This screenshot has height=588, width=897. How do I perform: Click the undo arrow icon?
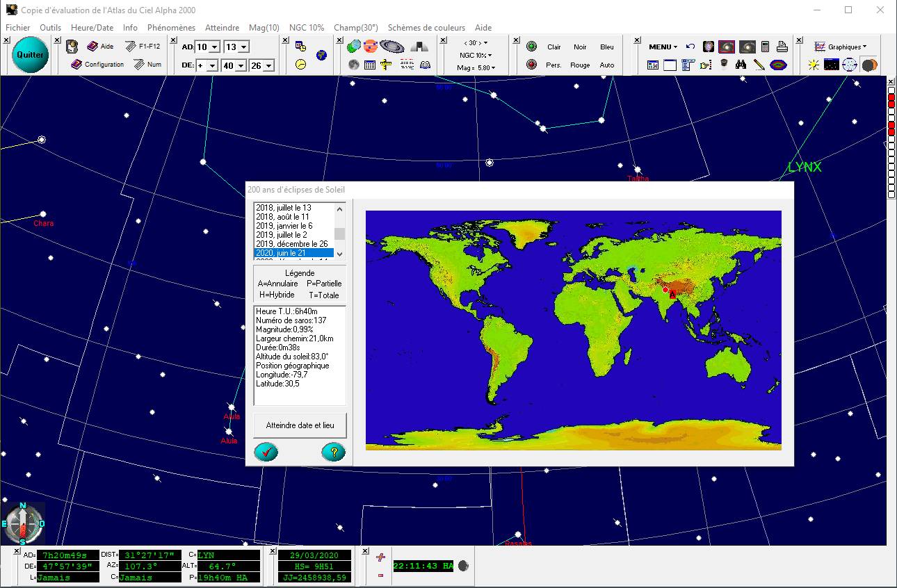click(x=690, y=47)
